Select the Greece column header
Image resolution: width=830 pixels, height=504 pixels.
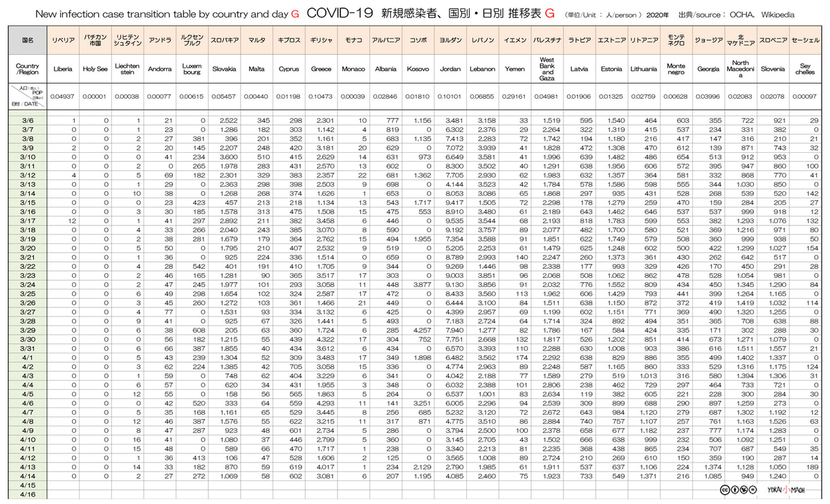pos(321,69)
